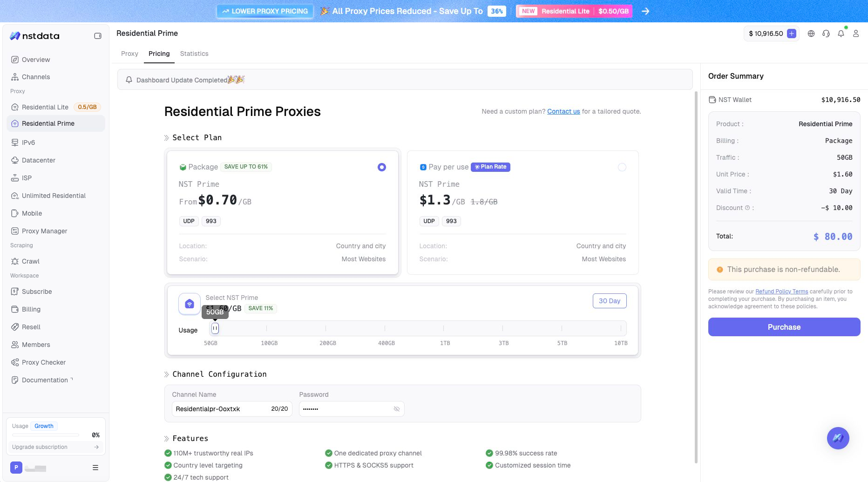This screenshot has width=868, height=482.
Task: Click the Channel Name input field
Action: 232,409
